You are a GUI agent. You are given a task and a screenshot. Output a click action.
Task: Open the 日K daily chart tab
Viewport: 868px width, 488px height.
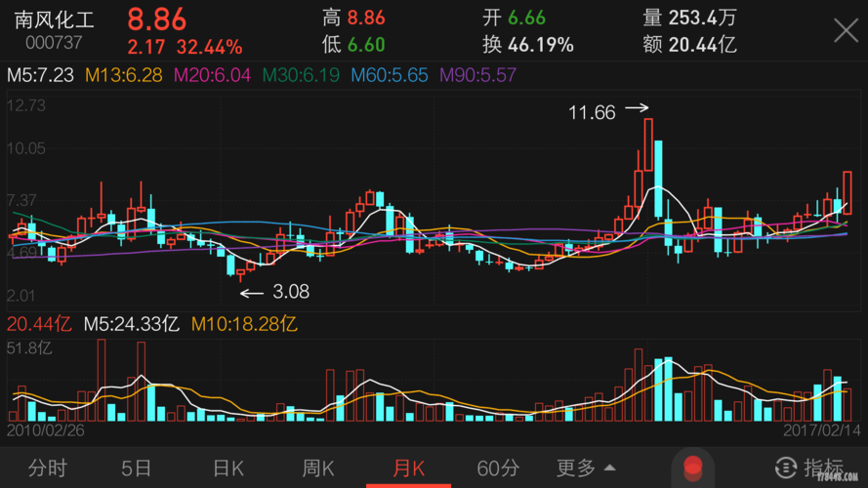pos(228,468)
